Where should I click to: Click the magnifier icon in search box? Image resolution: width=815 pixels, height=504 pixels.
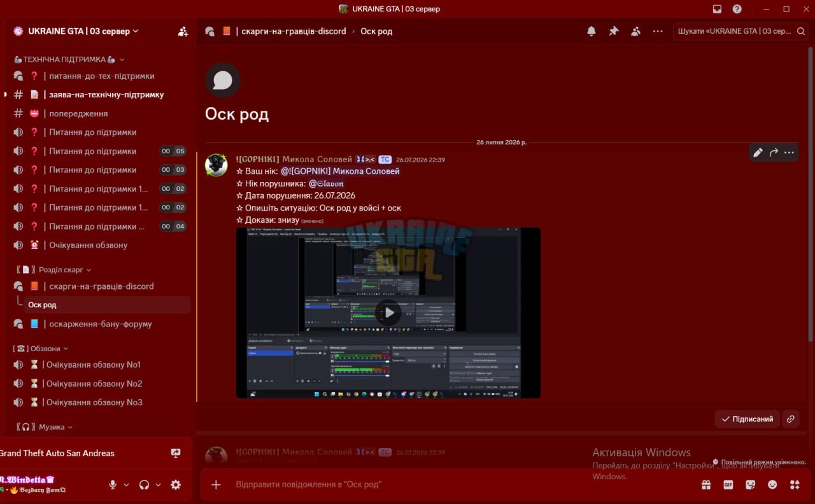click(x=802, y=31)
